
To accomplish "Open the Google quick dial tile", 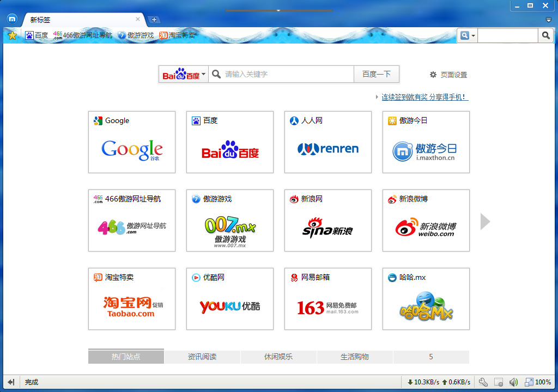I will pyautogui.click(x=132, y=142).
